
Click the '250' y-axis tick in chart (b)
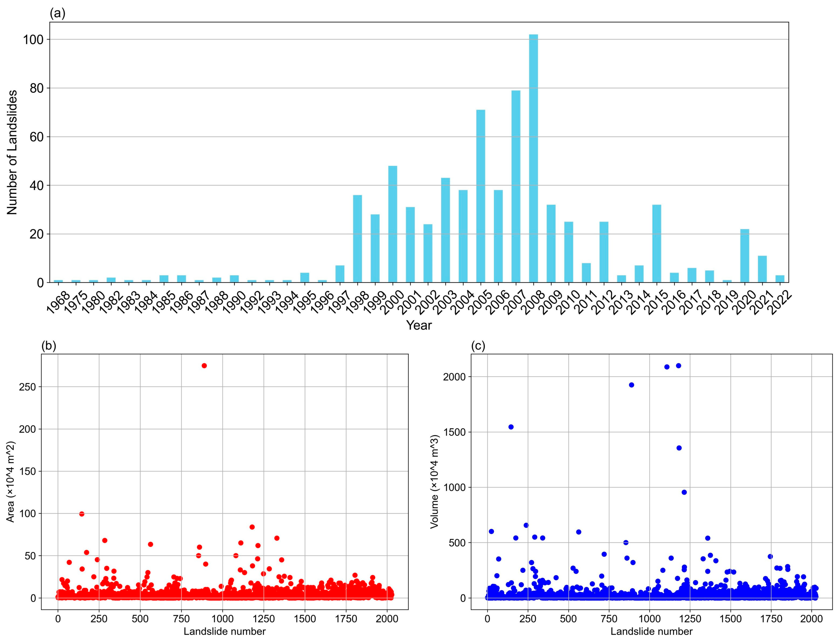(x=27, y=387)
